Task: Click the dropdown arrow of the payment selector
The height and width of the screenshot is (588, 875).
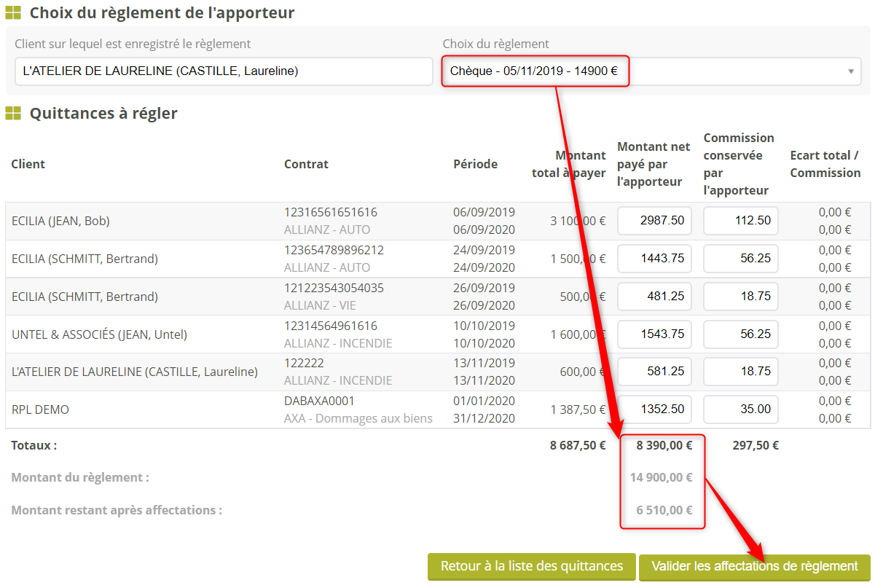Action: coord(850,71)
